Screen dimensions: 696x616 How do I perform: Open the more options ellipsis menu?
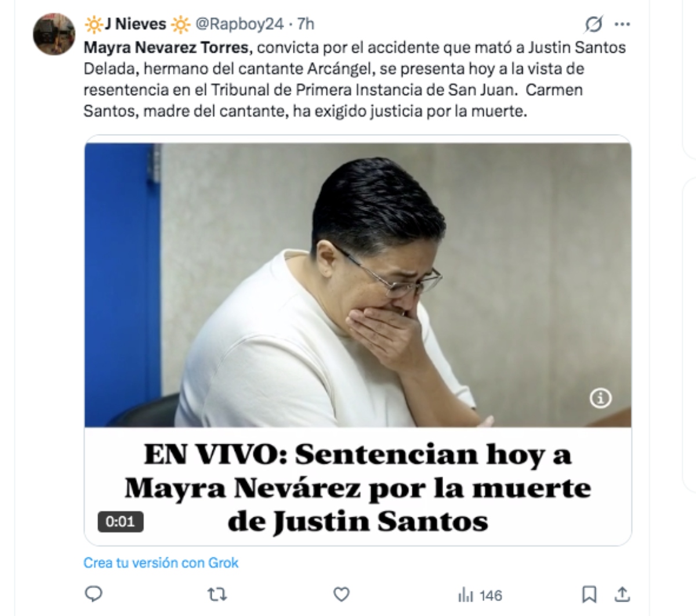click(x=622, y=24)
